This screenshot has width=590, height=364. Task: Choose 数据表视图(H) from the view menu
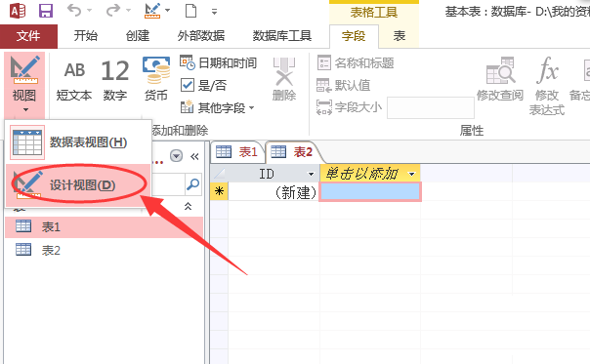click(x=78, y=142)
